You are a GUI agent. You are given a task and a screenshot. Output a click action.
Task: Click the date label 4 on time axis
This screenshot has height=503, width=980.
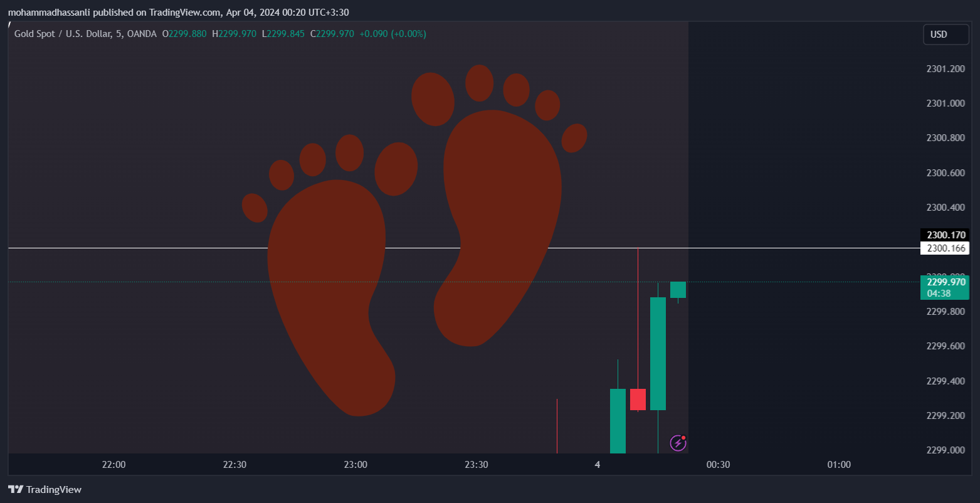[598, 465]
